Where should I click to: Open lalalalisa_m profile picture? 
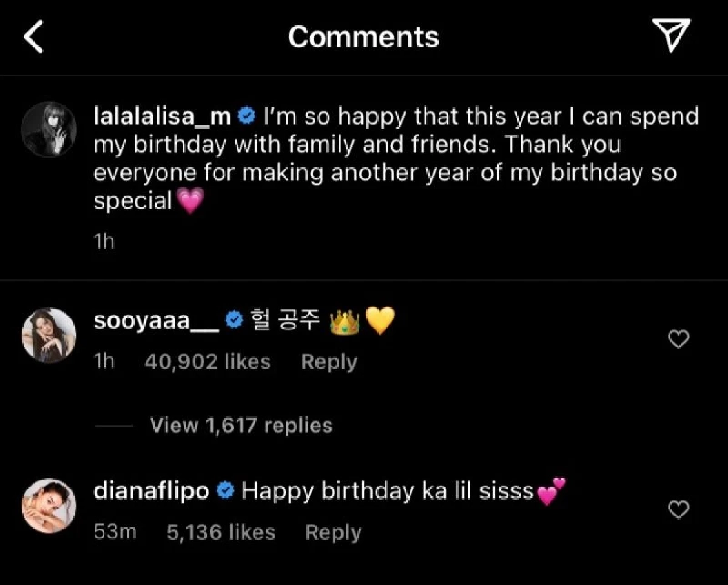tap(49, 129)
